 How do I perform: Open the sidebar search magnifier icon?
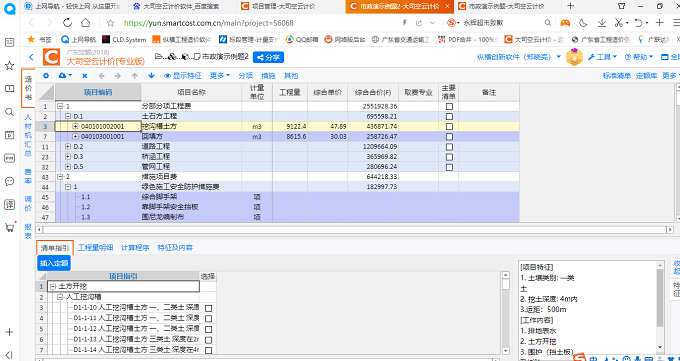(9, 112)
